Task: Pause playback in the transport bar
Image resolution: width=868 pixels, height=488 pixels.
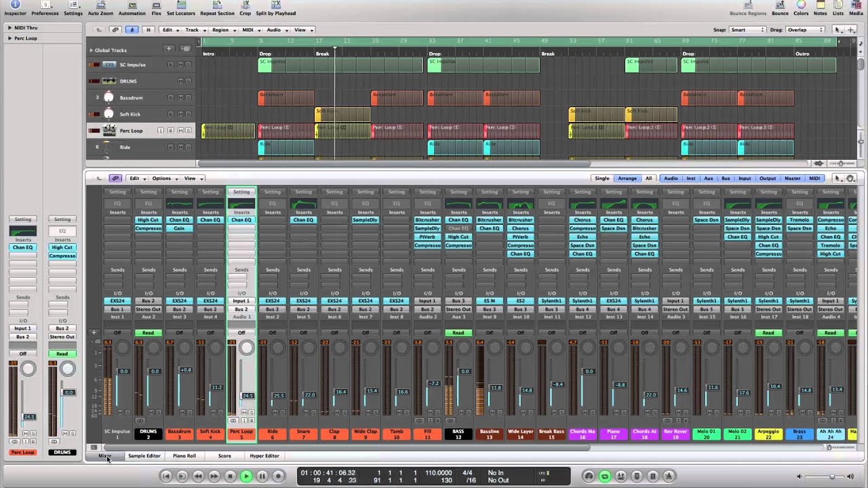Action: click(262, 476)
